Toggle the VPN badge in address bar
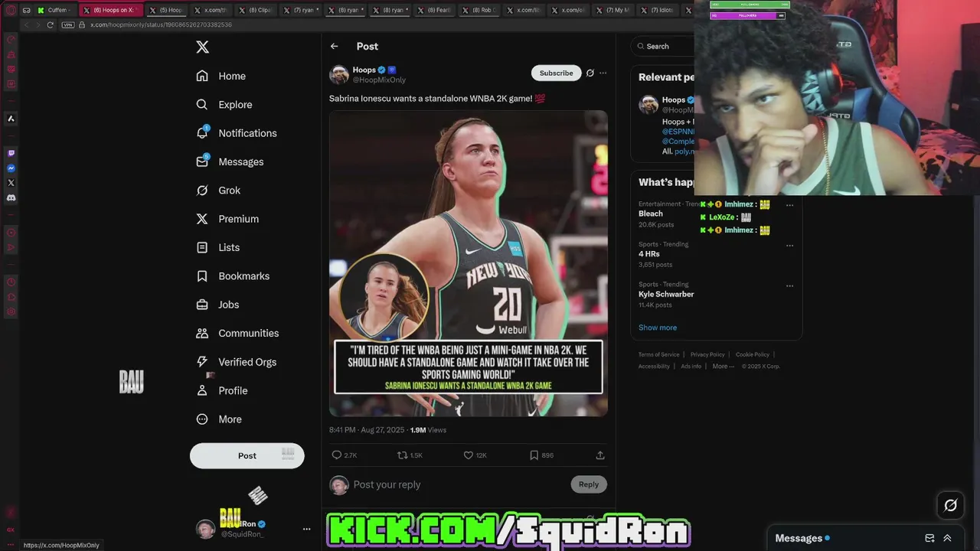The image size is (980, 551). 68,24
